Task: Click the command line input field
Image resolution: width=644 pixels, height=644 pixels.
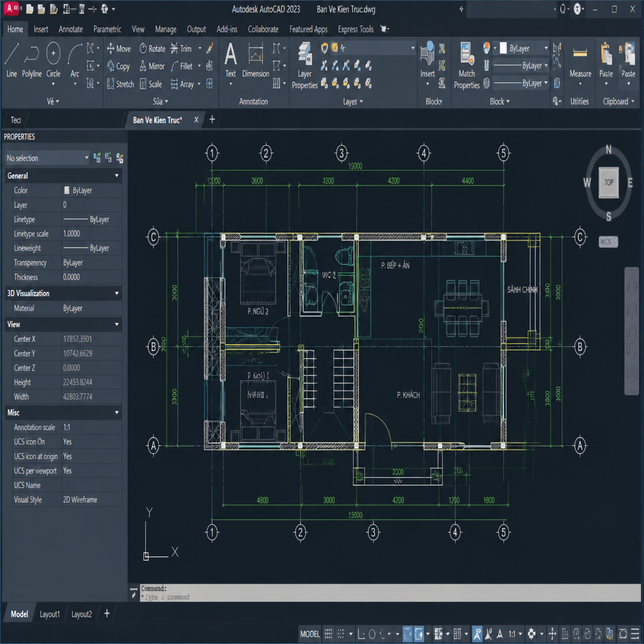Action: [389, 597]
